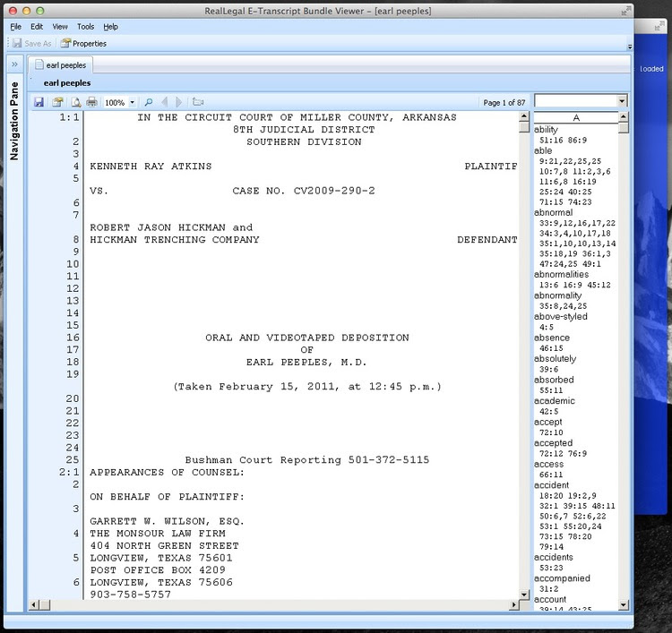This screenshot has width=672, height=633.
Task: Select index word 'absorbed'
Action: click(x=554, y=380)
